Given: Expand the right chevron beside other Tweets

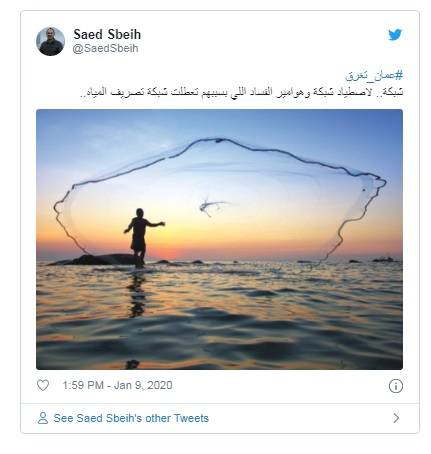Looking at the screenshot, I should 396,418.
